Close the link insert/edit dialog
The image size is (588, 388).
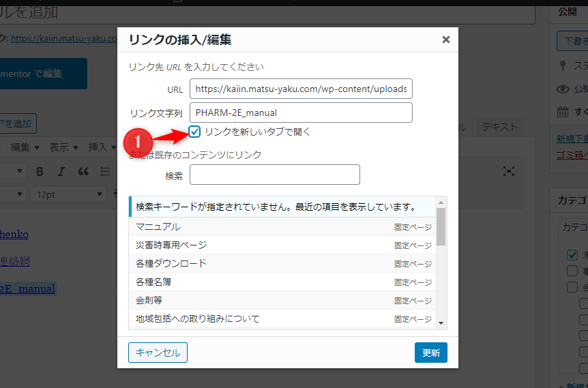point(446,40)
